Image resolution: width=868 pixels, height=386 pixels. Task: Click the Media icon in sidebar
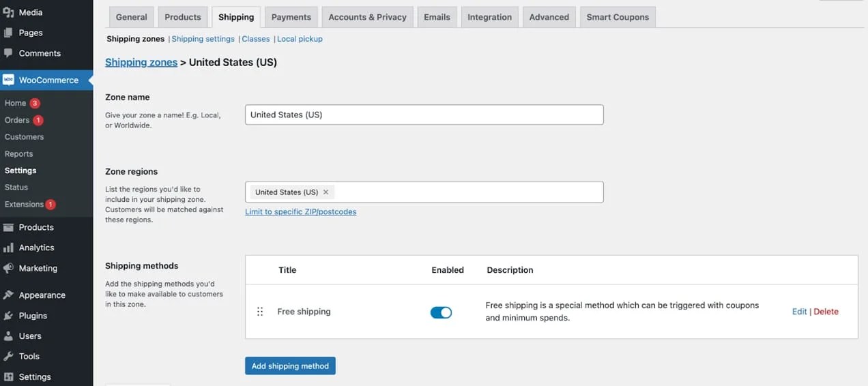(8, 12)
